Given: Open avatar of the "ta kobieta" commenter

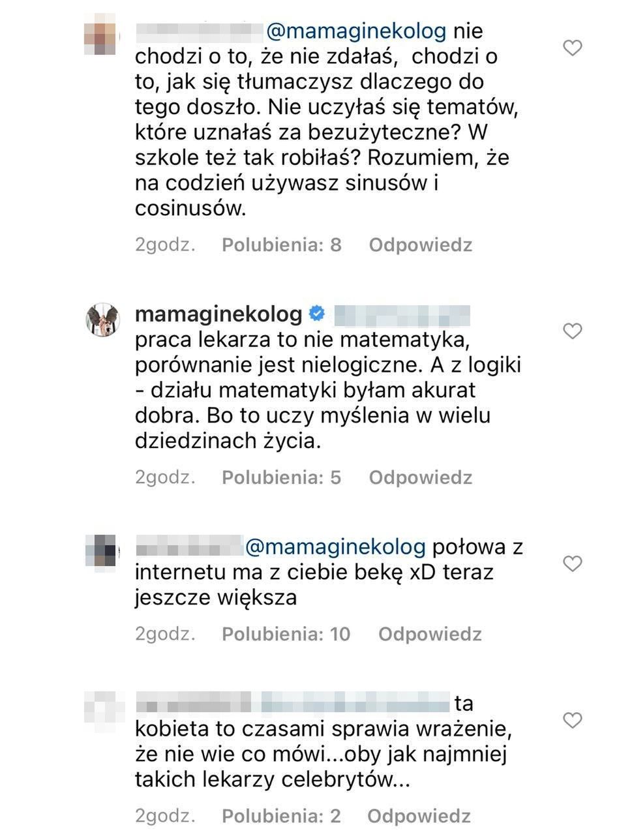Looking at the screenshot, I should (104, 708).
